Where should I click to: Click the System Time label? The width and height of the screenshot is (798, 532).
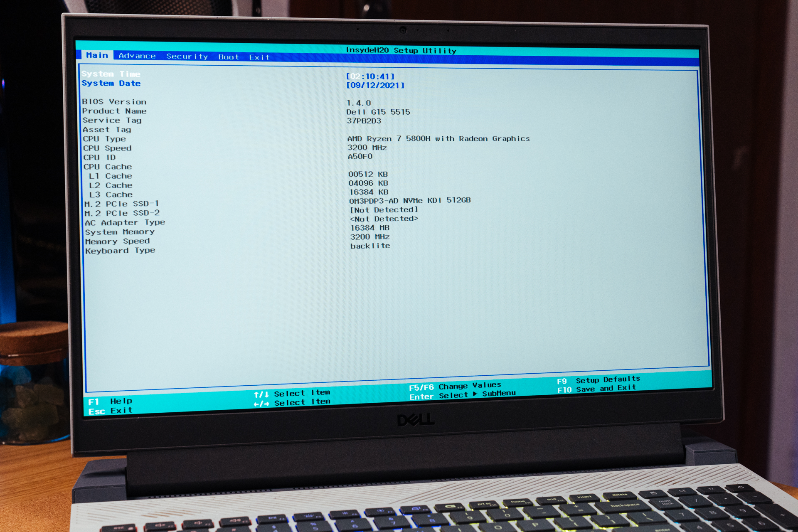click(111, 74)
